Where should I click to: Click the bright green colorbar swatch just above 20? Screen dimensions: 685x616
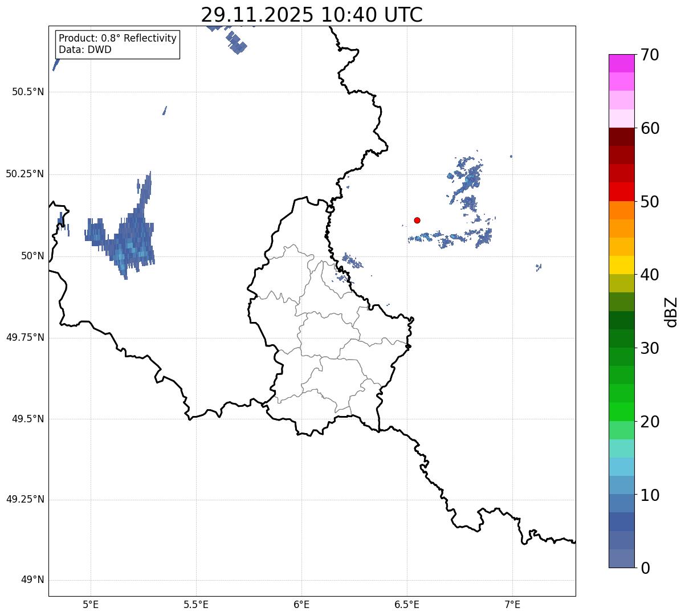click(621, 412)
